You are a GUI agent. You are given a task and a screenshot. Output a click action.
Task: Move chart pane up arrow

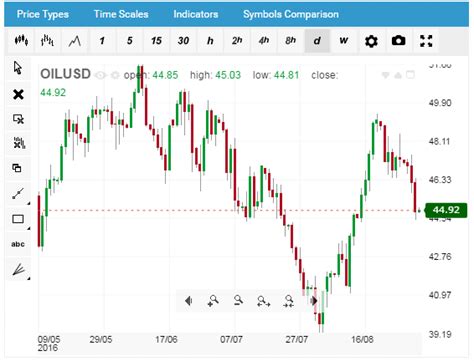click(398, 75)
